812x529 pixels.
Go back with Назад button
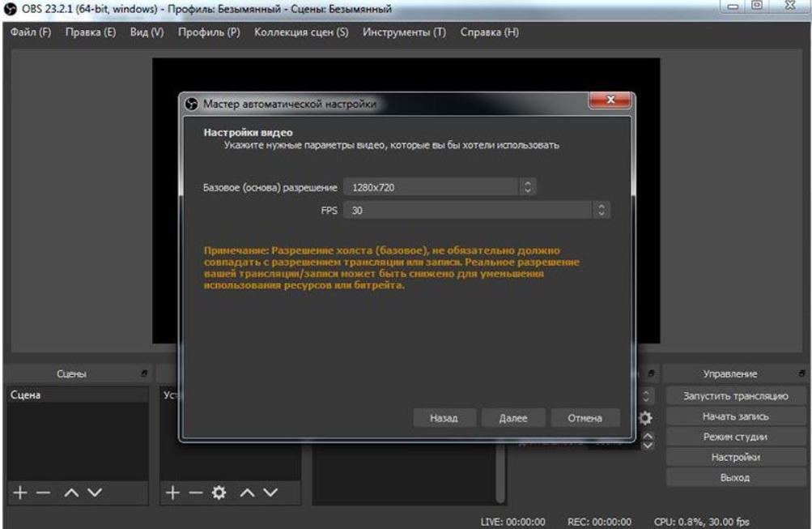coord(444,417)
